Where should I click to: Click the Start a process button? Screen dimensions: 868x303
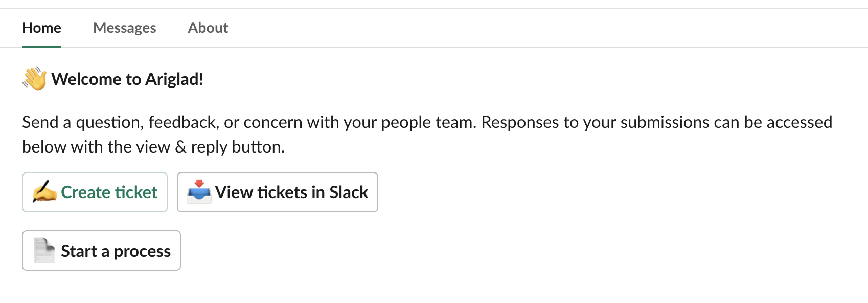click(x=101, y=250)
